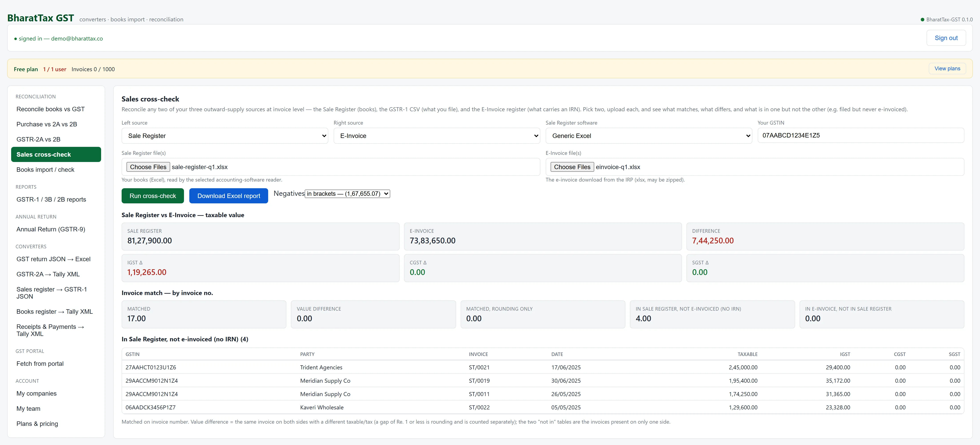Sign out of the account
980x445 pixels.
[x=946, y=38]
